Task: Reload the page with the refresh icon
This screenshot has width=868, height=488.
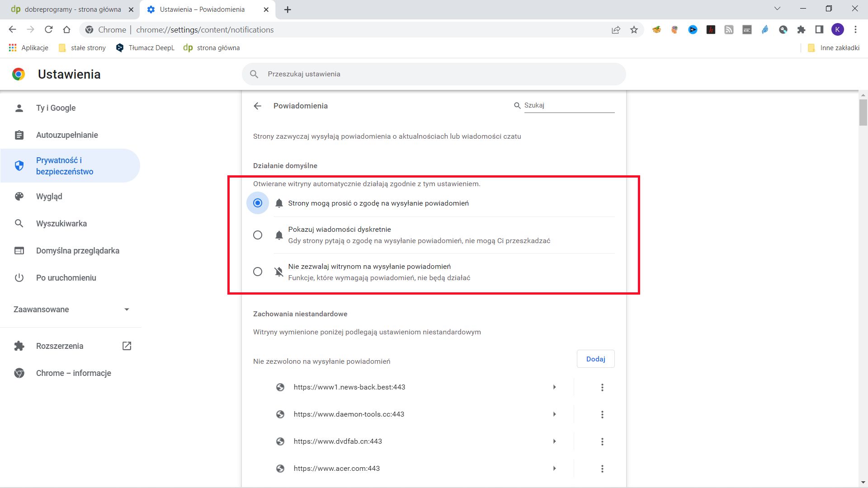Action: point(49,29)
